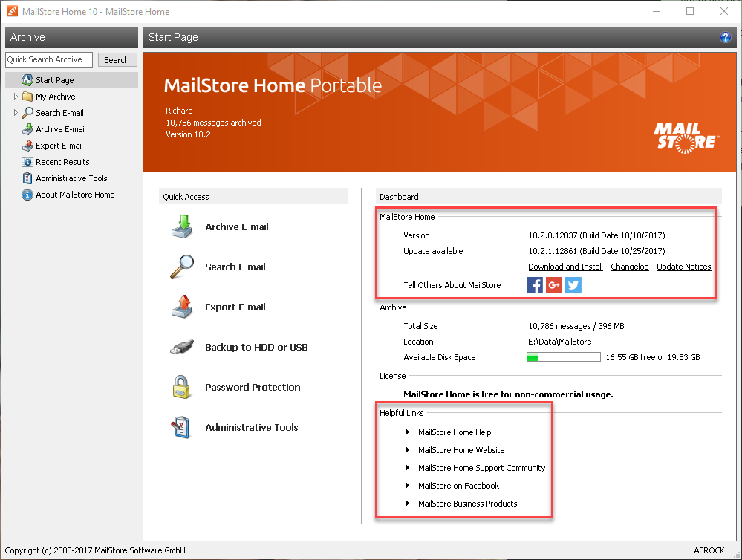Click the About MailStore Home info icon
The width and height of the screenshot is (742, 560).
click(27, 195)
